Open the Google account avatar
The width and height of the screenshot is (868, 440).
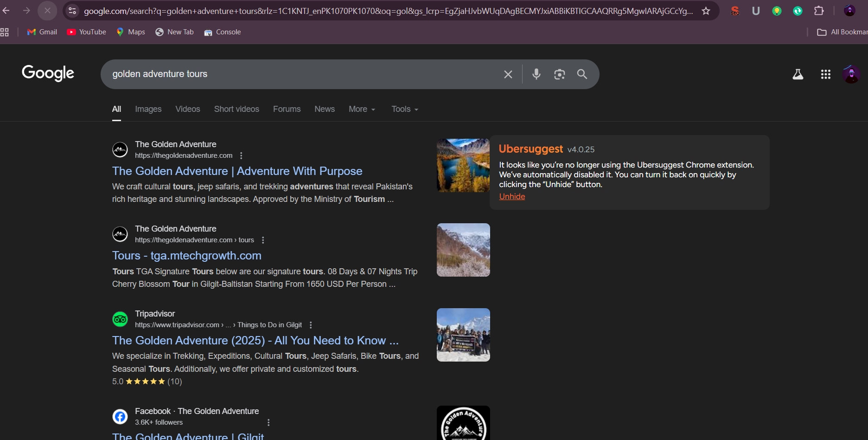click(x=851, y=74)
